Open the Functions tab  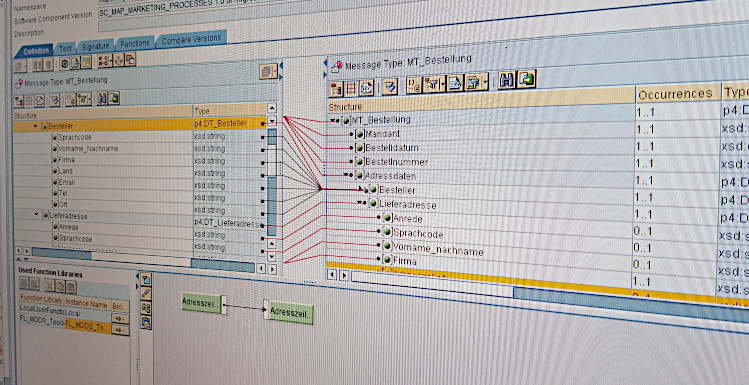[135, 43]
